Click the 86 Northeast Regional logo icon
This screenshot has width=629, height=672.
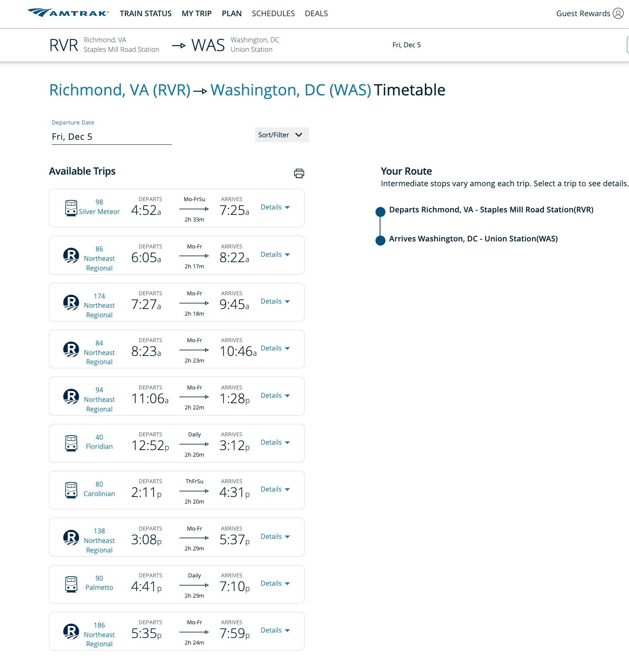pyautogui.click(x=71, y=255)
